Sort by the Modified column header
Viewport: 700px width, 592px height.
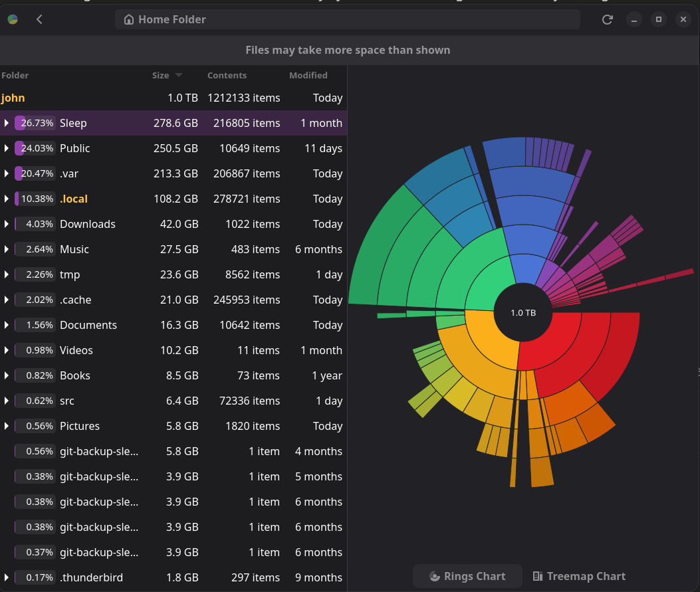[x=308, y=75]
